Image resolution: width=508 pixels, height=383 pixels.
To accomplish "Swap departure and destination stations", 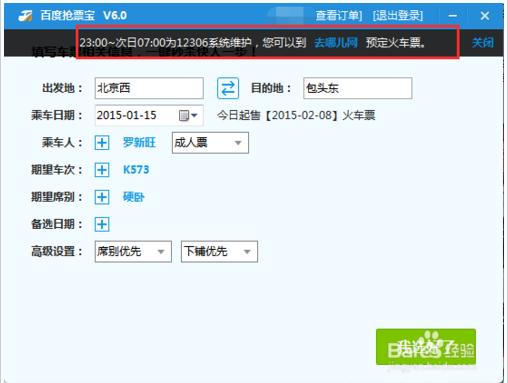I will pos(228,88).
